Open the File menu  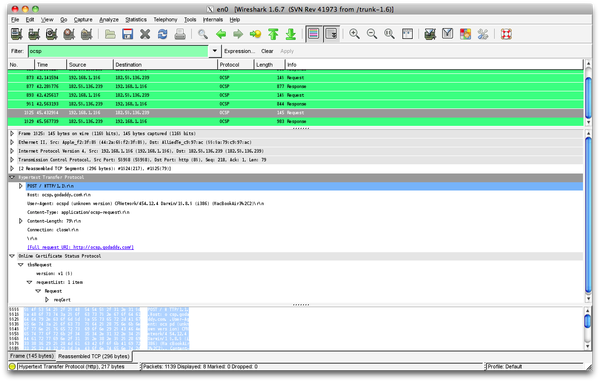click(x=15, y=20)
